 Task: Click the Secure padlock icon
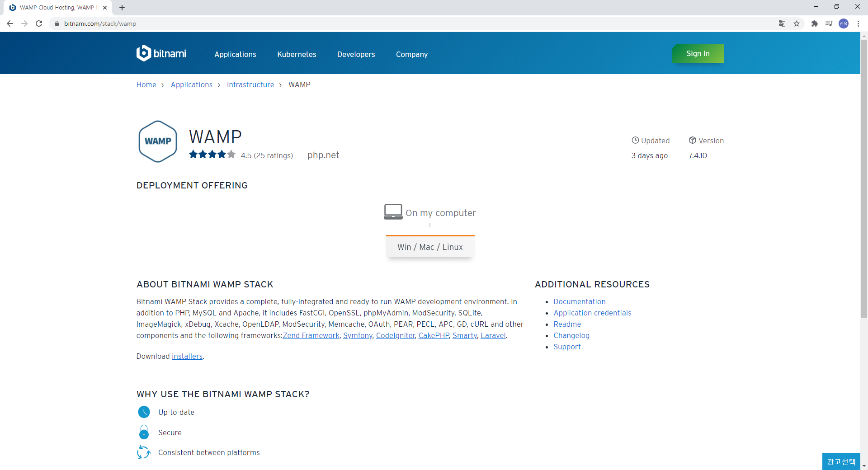[x=144, y=432]
